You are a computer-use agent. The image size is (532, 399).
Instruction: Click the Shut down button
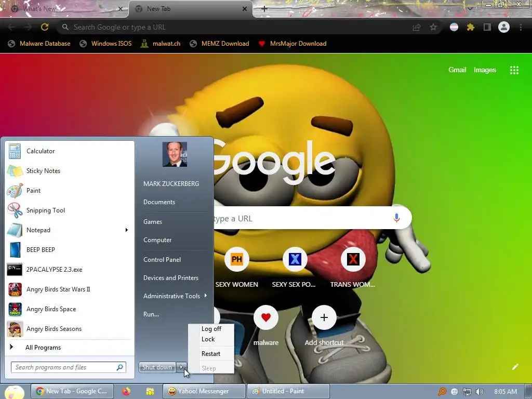click(157, 367)
